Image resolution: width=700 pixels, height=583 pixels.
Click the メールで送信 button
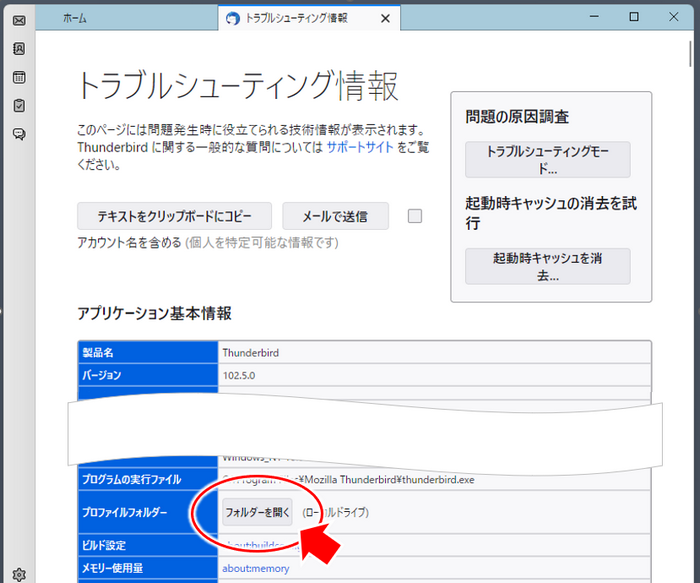(335, 216)
